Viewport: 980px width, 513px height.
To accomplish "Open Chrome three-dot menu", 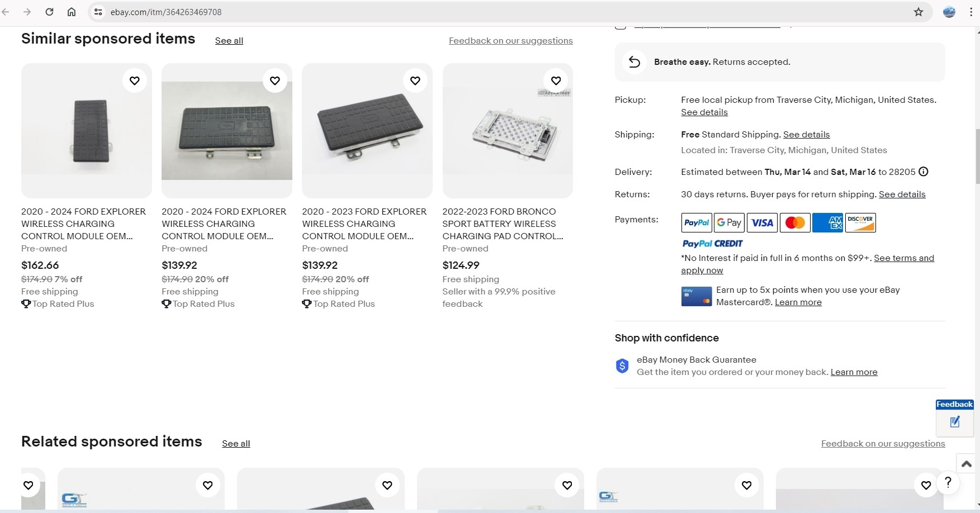I will pyautogui.click(x=971, y=12).
